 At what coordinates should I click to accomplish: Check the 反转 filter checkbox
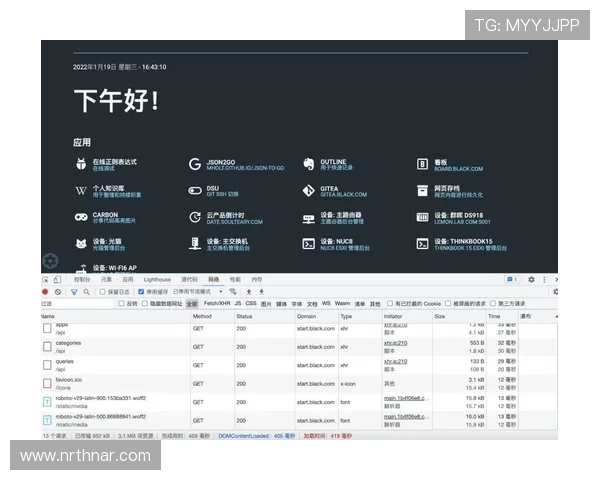[121, 304]
